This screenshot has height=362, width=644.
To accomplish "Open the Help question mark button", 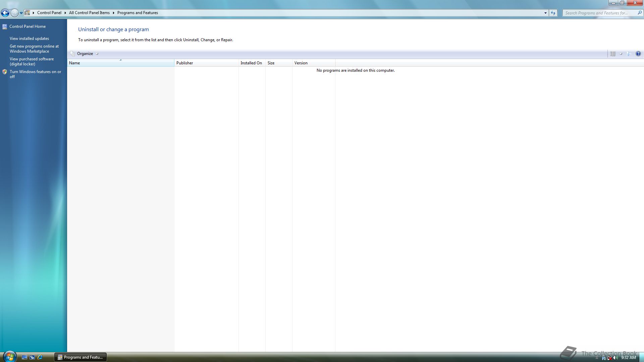I will (x=638, y=54).
